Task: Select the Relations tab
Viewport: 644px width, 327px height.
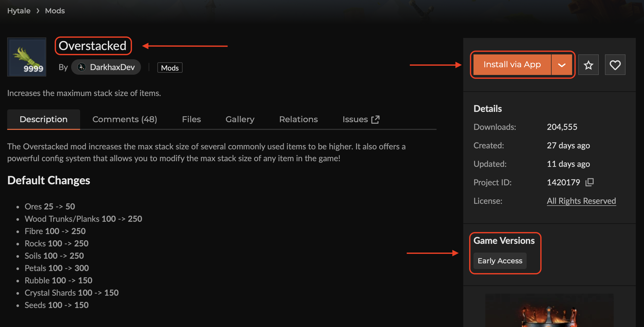Action: pos(298,119)
